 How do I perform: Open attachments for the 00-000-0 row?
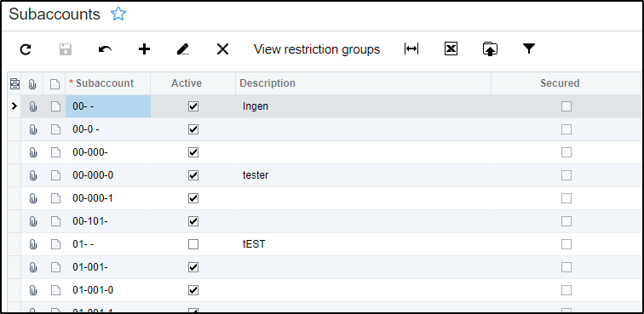[33, 175]
